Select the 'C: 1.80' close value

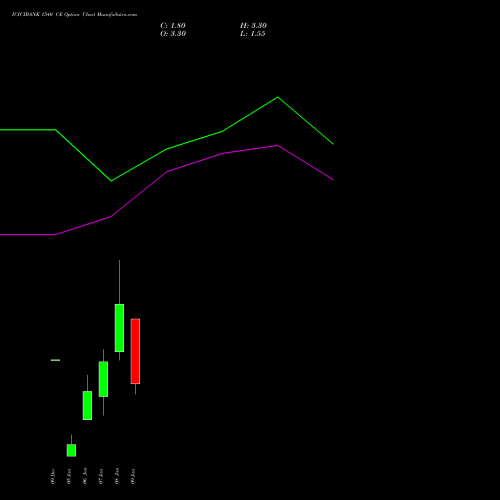[173, 26]
